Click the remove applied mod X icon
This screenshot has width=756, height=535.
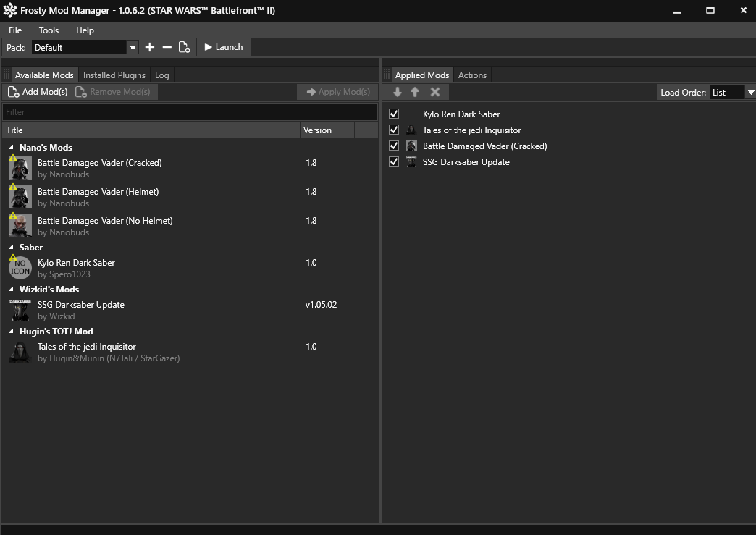tap(434, 92)
